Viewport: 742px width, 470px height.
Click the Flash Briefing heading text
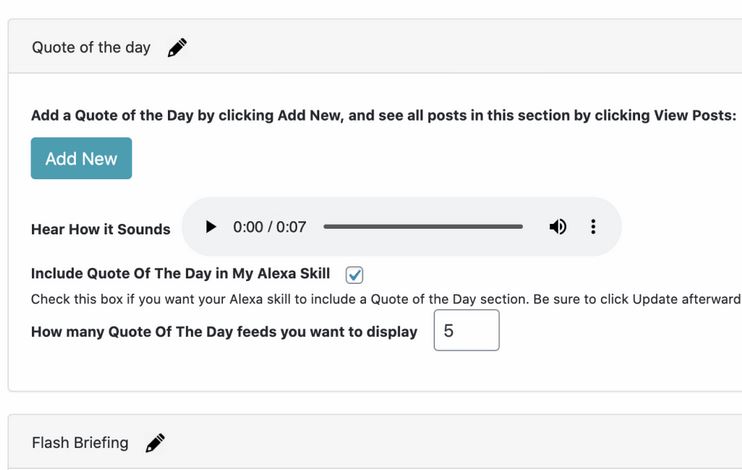click(80, 443)
